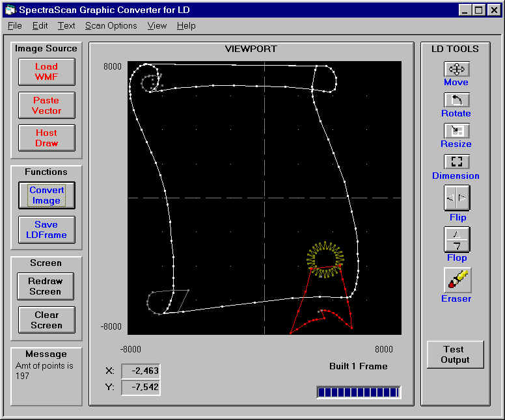The height and width of the screenshot is (420, 505).
Task: Click the red ribbon shape in viewport
Action: tap(322, 299)
